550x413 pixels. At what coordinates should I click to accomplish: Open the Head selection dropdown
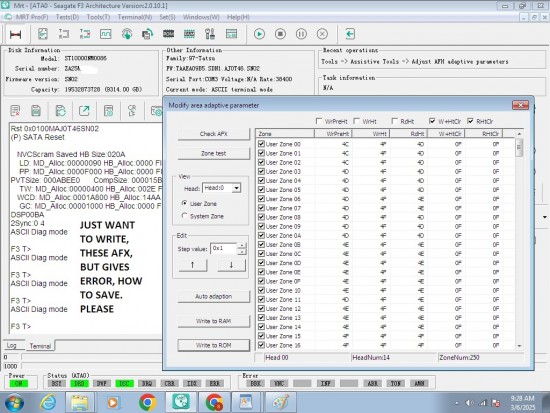click(x=236, y=188)
